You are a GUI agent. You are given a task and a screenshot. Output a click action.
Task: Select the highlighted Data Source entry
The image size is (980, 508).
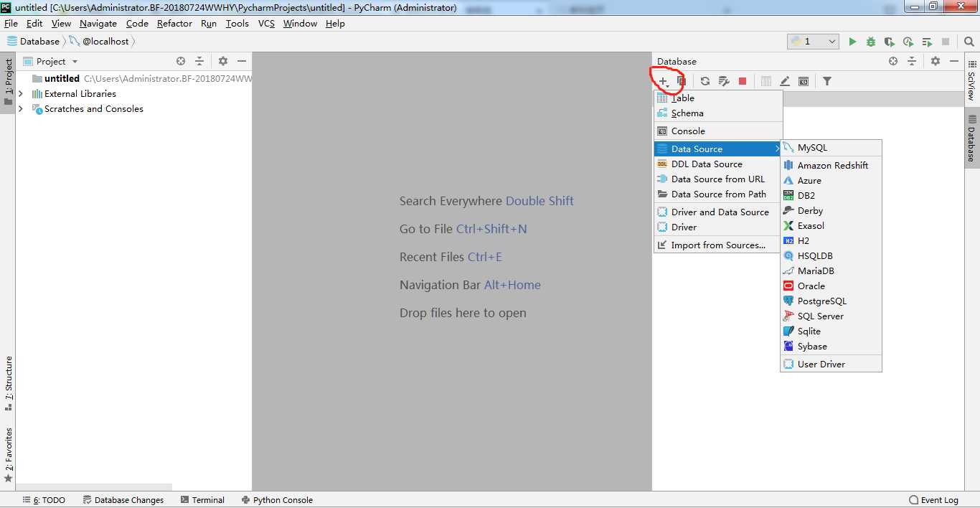point(718,149)
